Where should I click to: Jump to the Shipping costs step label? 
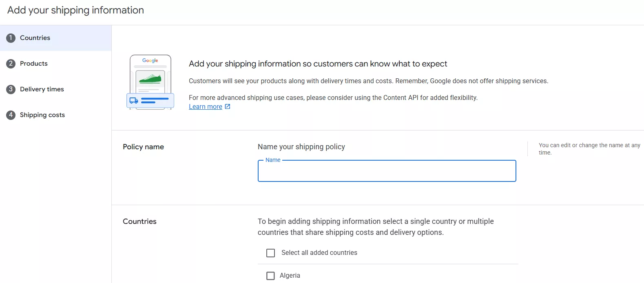pos(42,115)
